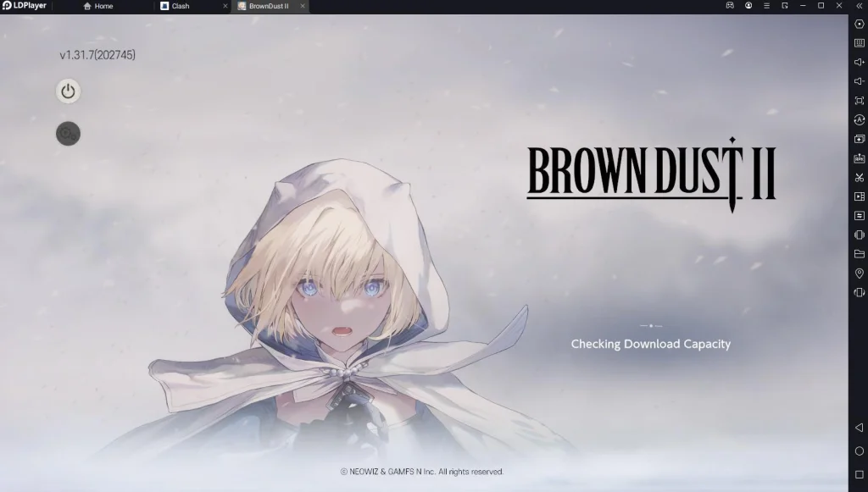Image resolution: width=868 pixels, height=492 pixels.
Task: Maximize the LDPlayer window
Action: click(821, 6)
